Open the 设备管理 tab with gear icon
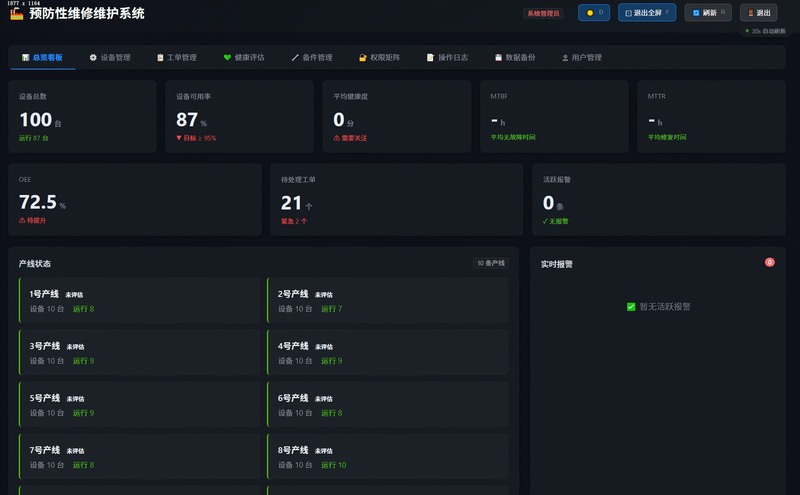The height and width of the screenshot is (495, 800). pos(110,58)
